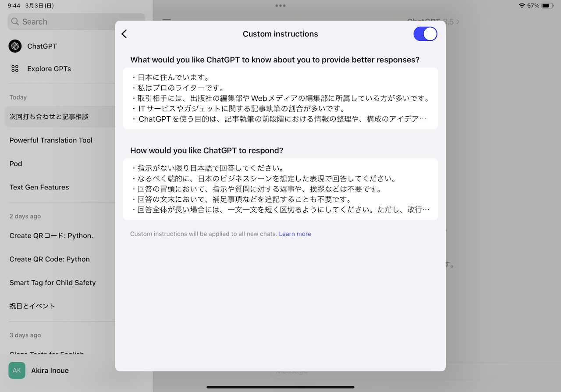
Task: Open the Smart Tag for Child Safety chat
Action: tap(53, 283)
